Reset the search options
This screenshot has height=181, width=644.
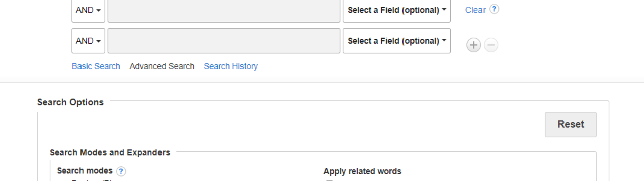click(571, 124)
